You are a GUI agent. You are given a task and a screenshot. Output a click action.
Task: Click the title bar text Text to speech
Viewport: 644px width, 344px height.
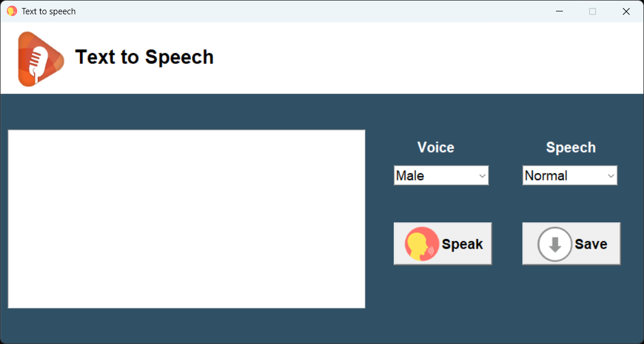click(x=49, y=11)
